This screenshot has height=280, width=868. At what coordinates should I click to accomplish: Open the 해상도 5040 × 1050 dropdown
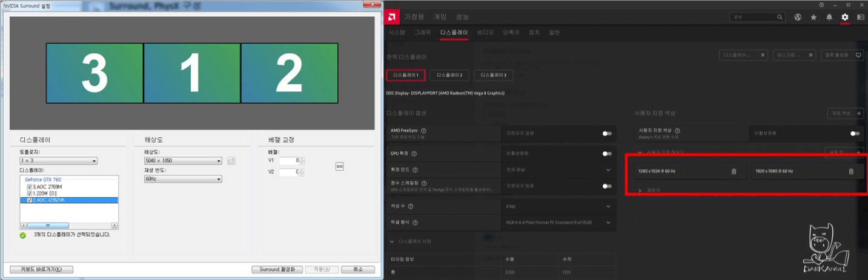pyautogui.click(x=183, y=161)
